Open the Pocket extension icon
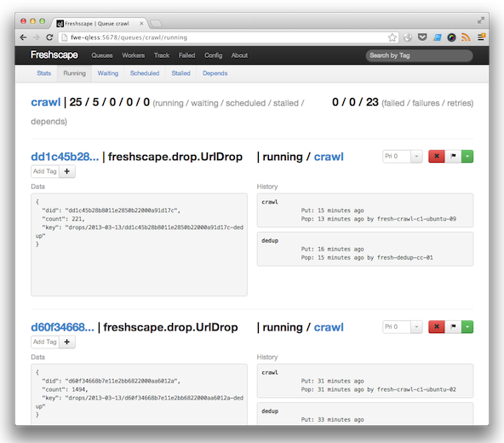Image resolution: width=504 pixels, height=443 pixels. pyautogui.click(x=422, y=37)
